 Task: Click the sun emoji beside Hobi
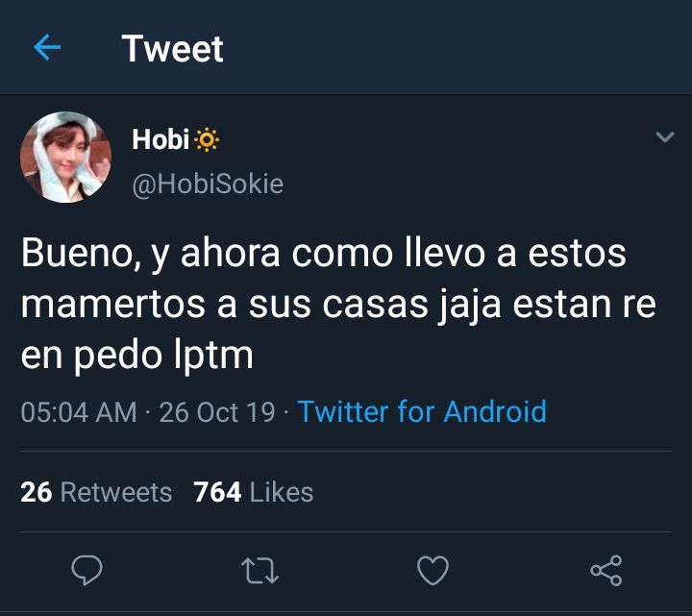(207, 140)
